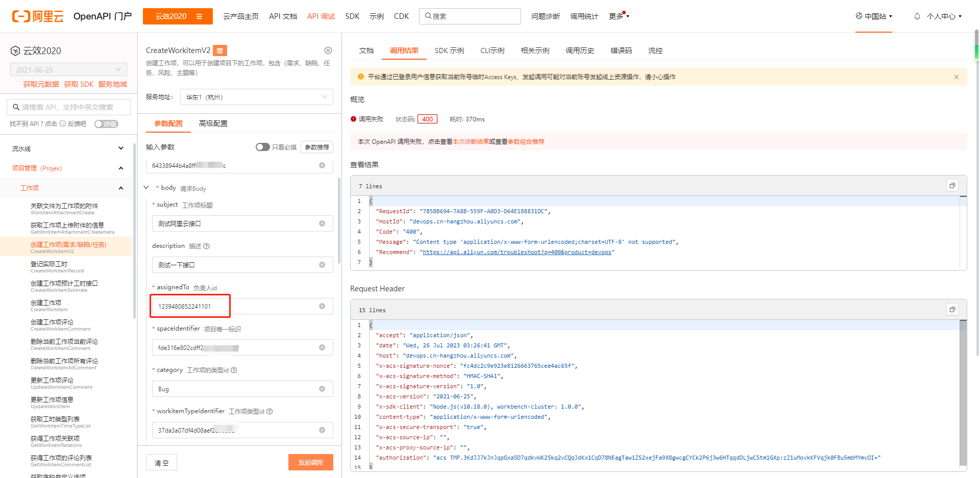This screenshot has height=478, width=980.
Task: Click the 发起调用 button
Action: [311, 462]
